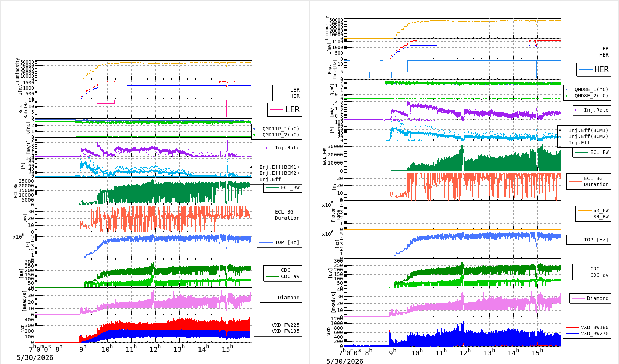
Task: Click the 15h time axis label, right plot
Action: (536, 353)
